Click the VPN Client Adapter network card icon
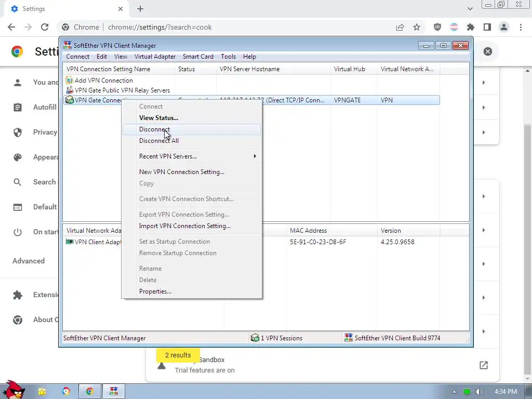The height and width of the screenshot is (399, 532). (70, 242)
